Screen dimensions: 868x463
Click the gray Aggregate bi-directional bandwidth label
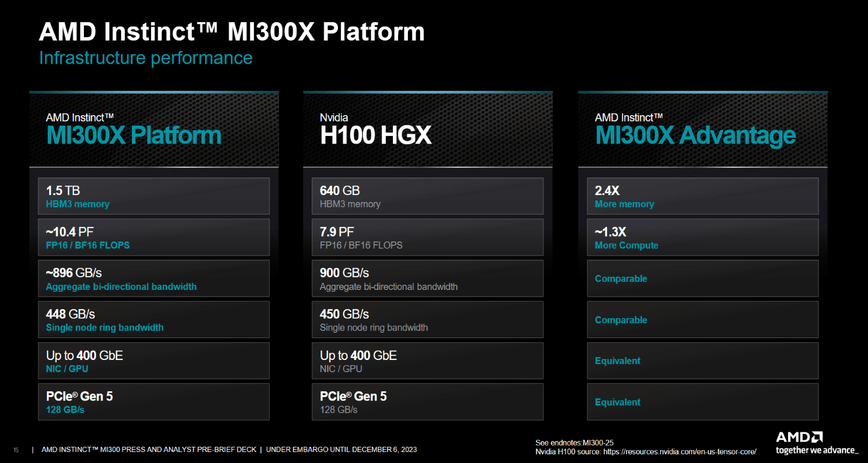(388, 286)
